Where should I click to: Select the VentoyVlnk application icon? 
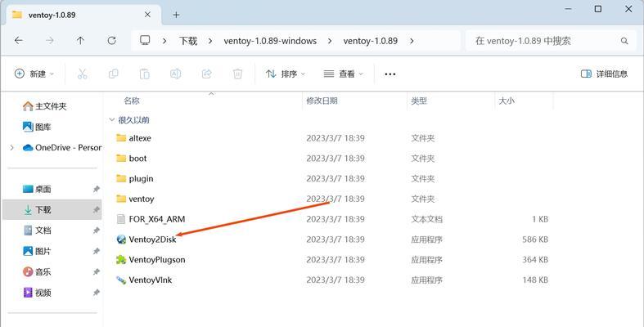click(121, 280)
